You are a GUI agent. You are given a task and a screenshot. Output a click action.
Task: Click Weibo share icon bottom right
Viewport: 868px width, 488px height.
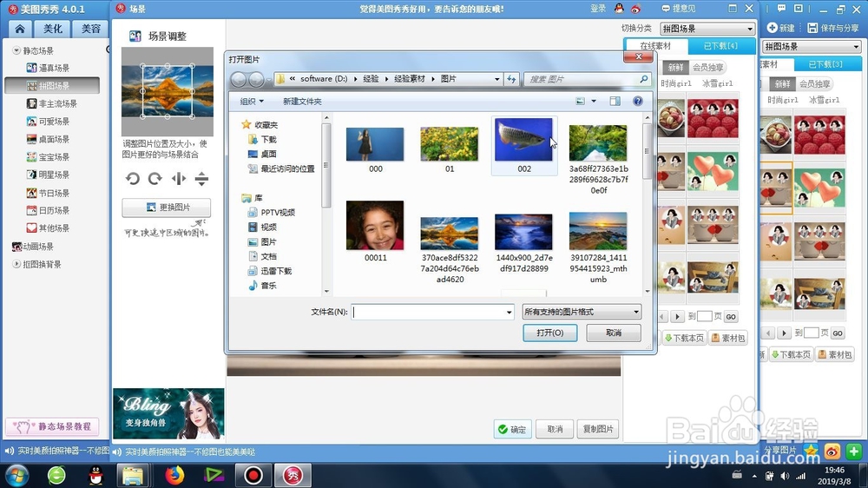click(x=832, y=452)
